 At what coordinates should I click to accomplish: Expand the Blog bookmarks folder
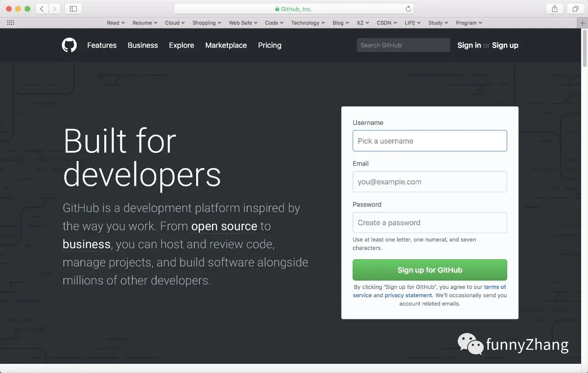tap(341, 22)
